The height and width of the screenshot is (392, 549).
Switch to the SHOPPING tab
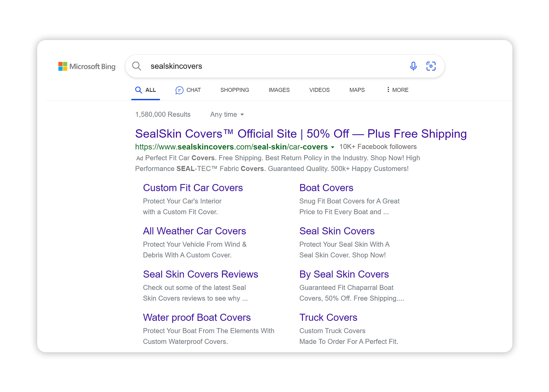[234, 90]
